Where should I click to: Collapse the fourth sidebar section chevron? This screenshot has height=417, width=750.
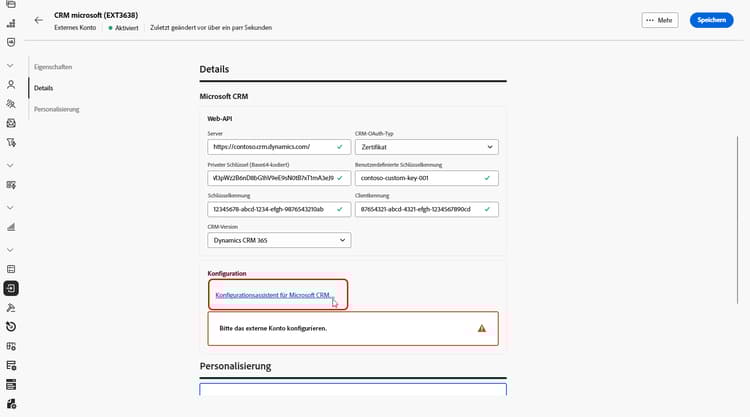(x=10, y=250)
